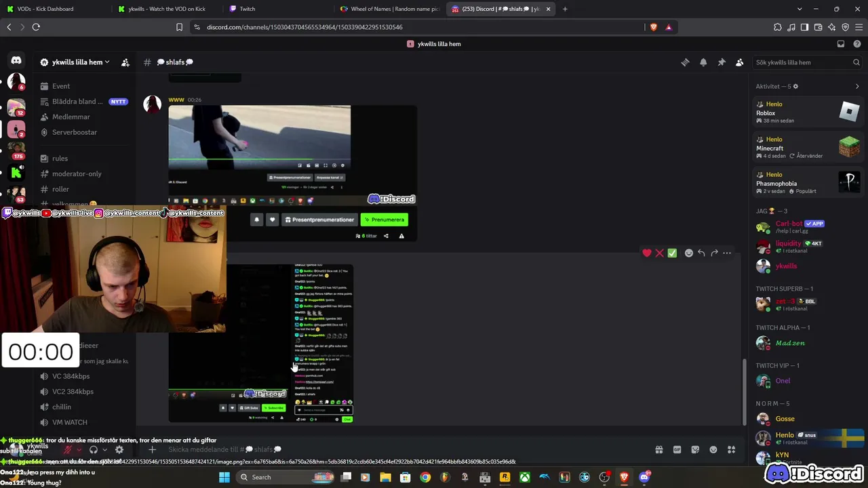Open the browser tab search dropdown
This screenshot has width=868, height=488.
click(x=800, y=9)
